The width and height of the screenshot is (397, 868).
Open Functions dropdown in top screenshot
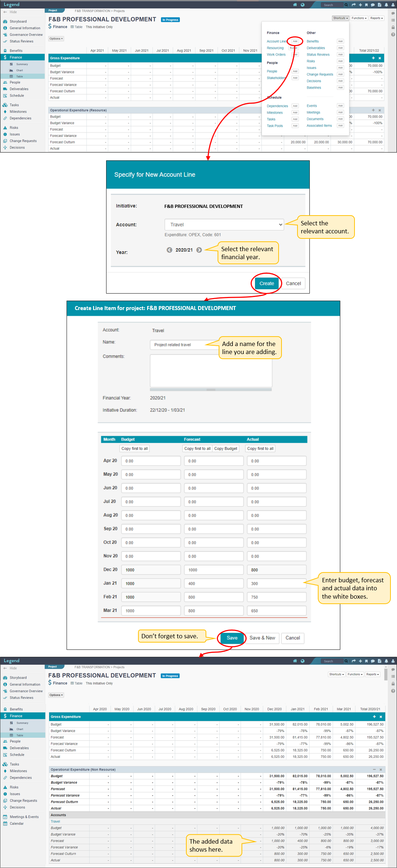click(x=359, y=18)
